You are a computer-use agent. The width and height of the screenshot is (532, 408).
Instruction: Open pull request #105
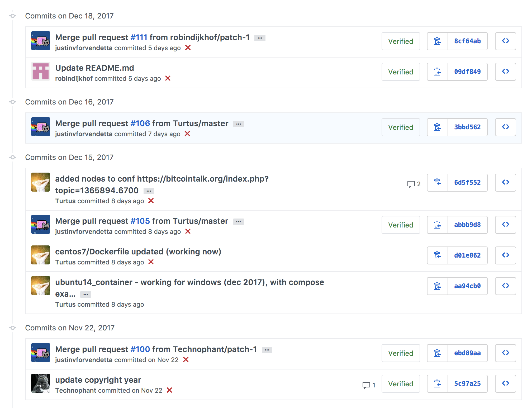coord(140,221)
